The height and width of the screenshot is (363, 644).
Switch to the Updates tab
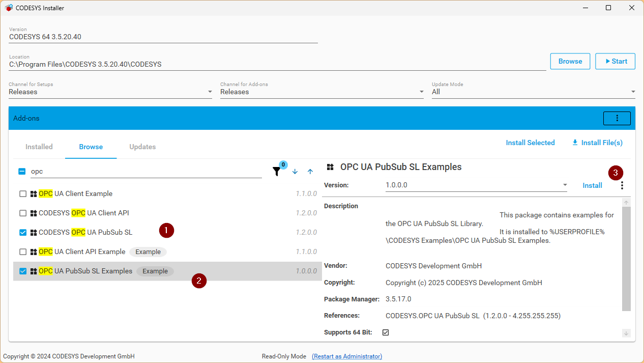142,147
